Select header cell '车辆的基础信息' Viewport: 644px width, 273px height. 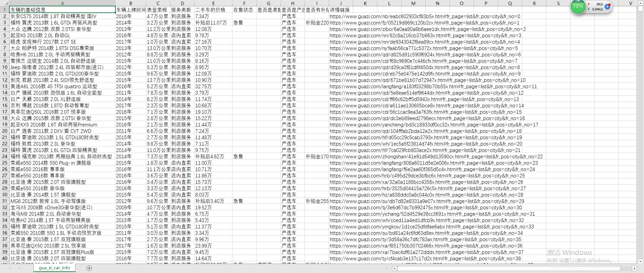(x=62, y=10)
